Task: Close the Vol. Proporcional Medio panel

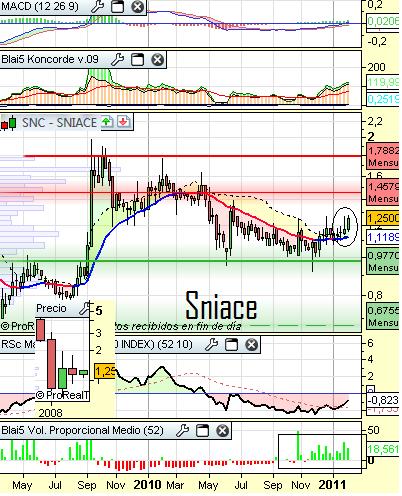Action: point(222,430)
